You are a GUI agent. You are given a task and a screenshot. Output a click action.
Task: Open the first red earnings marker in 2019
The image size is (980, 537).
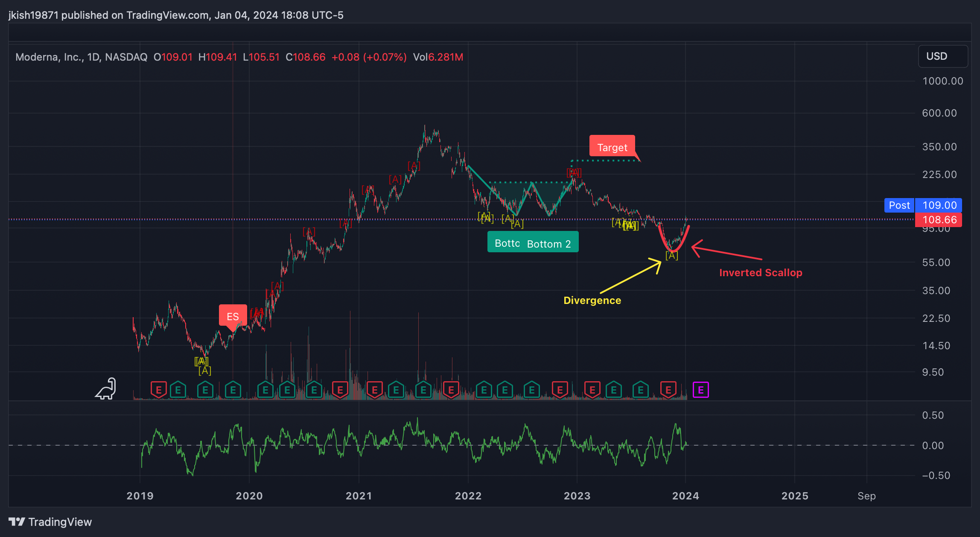pyautogui.click(x=158, y=390)
